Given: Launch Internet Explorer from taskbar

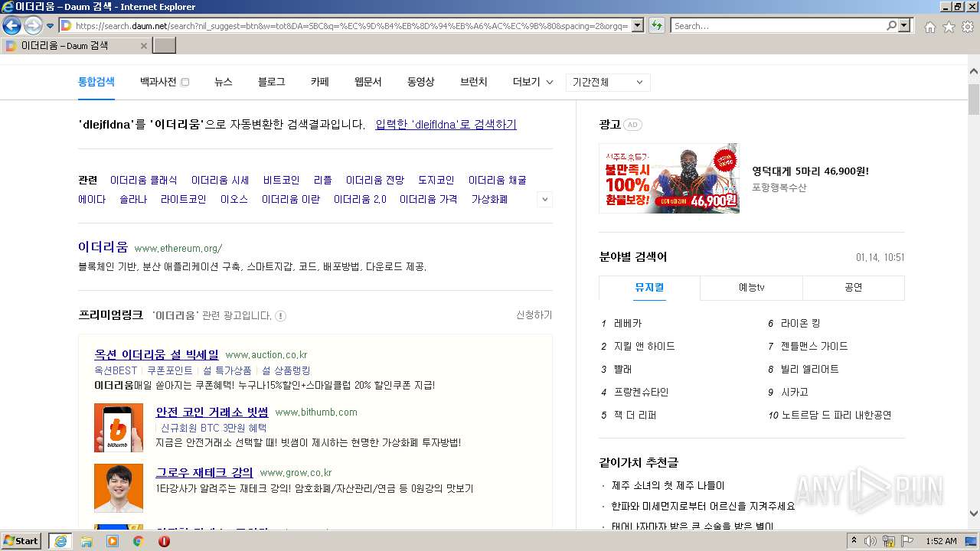Looking at the screenshot, I should (x=61, y=541).
